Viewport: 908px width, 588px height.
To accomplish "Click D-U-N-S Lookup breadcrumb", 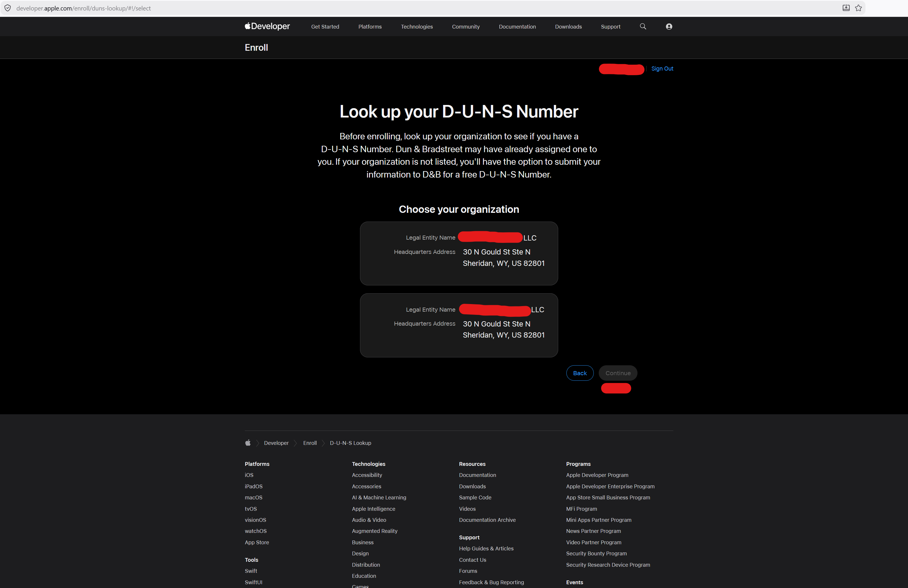I will pyautogui.click(x=350, y=443).
